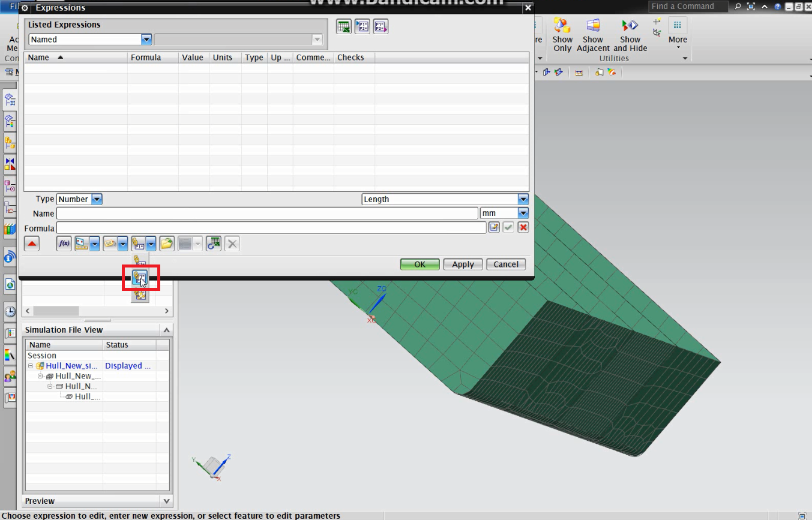
Task: Collapse the Hull_New_si... tree node
Action: pos(31,366)
